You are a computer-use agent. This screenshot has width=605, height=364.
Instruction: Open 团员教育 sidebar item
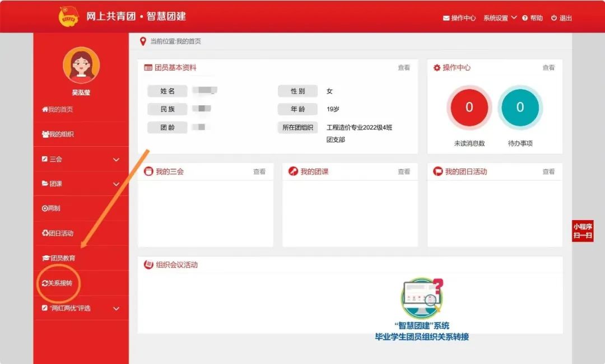pyautogui.click(x=59, y=258)
